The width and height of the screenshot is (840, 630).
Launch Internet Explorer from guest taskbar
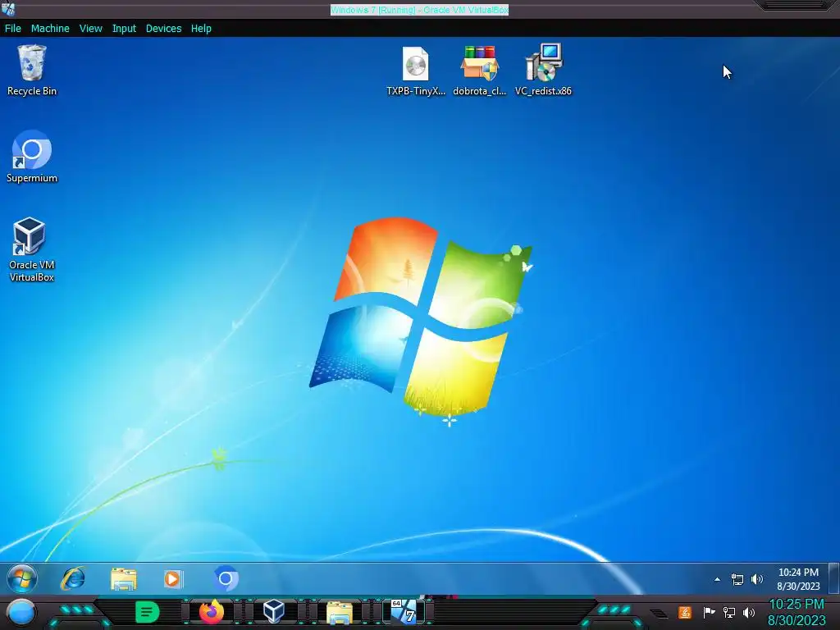click(73, 578)
